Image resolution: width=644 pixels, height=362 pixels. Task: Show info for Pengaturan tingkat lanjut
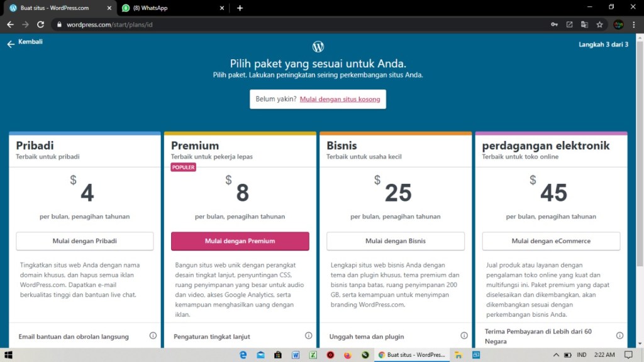[308, 336]
